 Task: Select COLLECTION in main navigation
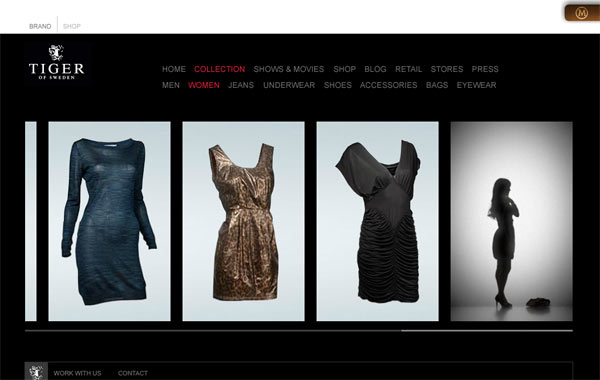220,69
